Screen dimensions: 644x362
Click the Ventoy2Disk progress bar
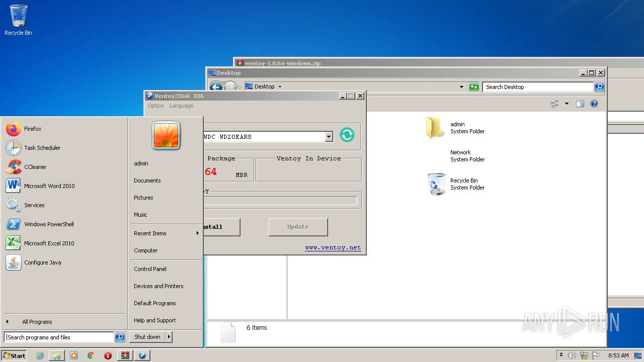click(280, 201)
